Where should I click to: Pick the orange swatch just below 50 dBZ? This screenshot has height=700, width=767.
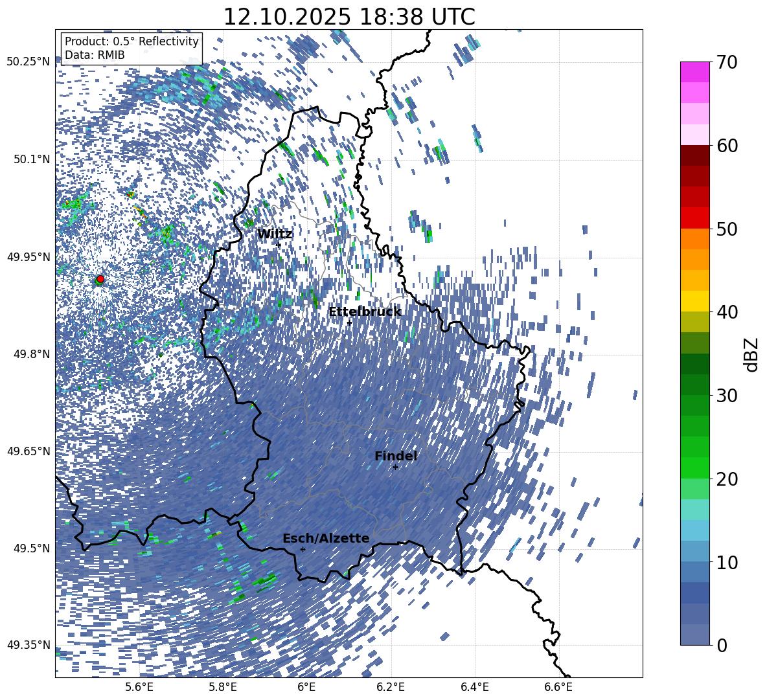click(x=694, y=239)
